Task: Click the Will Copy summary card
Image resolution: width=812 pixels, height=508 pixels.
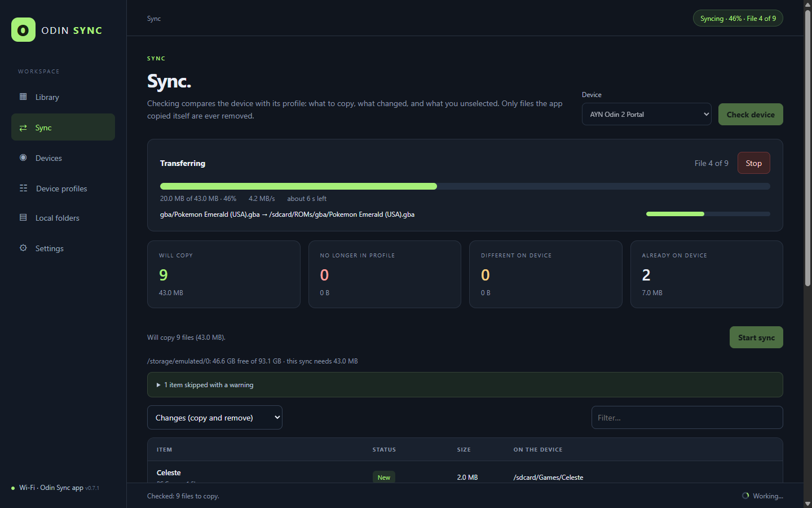Action: coord(224,274)
